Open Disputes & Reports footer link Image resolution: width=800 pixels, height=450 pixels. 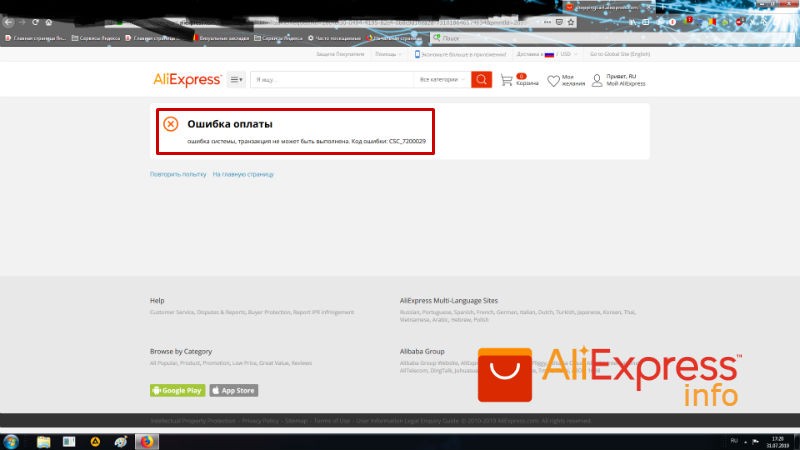click(x=221, y=312)
